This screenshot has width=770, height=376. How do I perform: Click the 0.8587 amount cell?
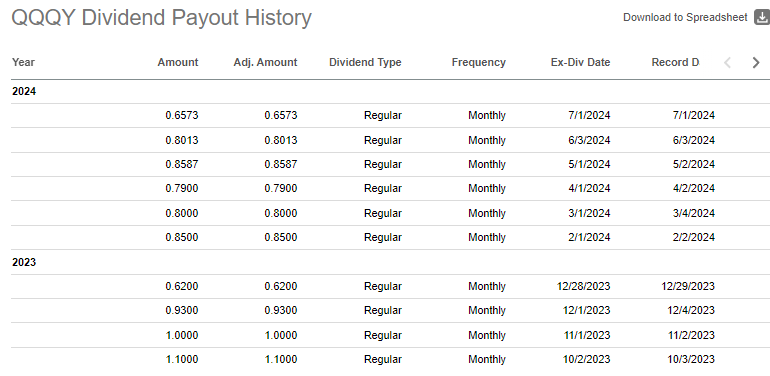pyautogui.click(x=182, y=164)
